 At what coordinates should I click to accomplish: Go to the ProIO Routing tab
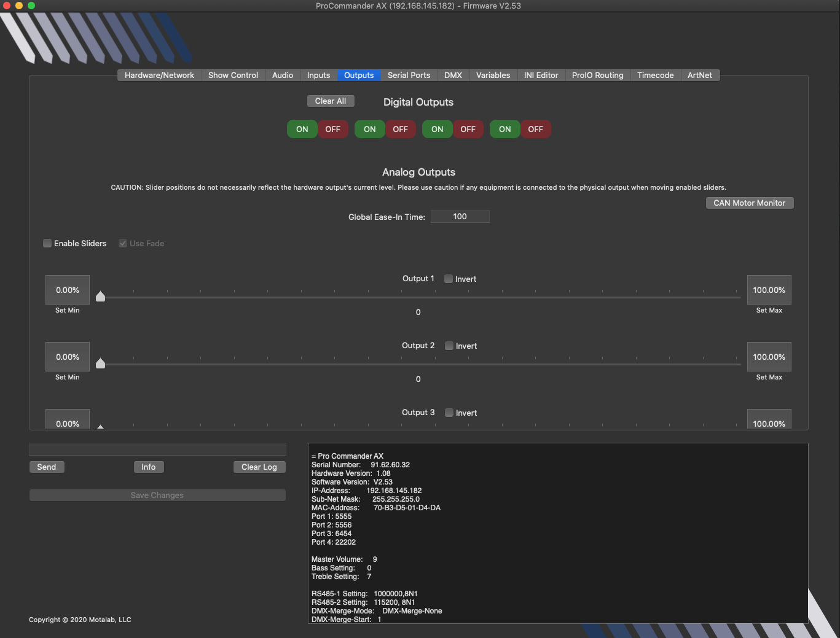click(x=597, y=75)
